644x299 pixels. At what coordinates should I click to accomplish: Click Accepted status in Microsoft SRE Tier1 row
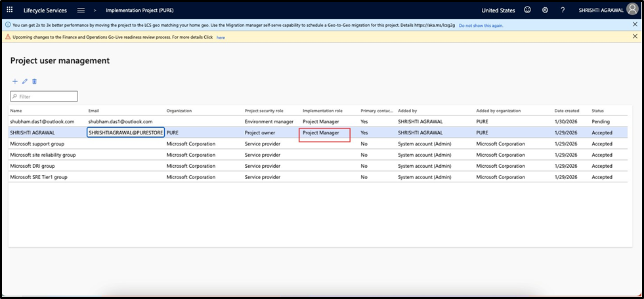coord(602,177)
